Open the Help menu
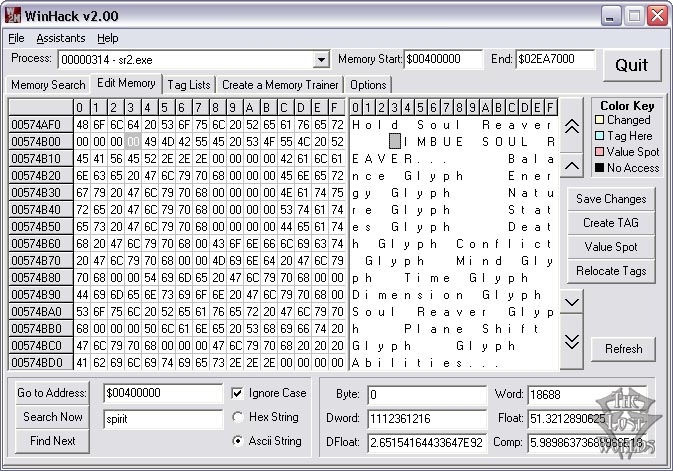This screenshot has height=471, width=673. 107,38
